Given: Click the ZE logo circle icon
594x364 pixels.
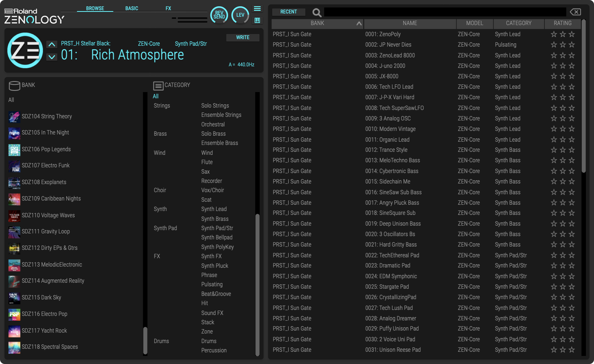Looking at the screenshot, I should 25,51.
